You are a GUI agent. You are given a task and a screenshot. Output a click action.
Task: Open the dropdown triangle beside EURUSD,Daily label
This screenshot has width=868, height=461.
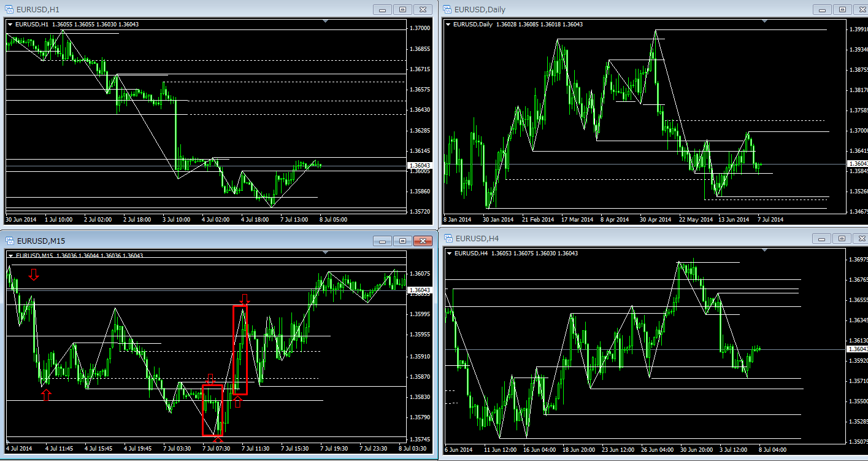click(x=448, y=25)
